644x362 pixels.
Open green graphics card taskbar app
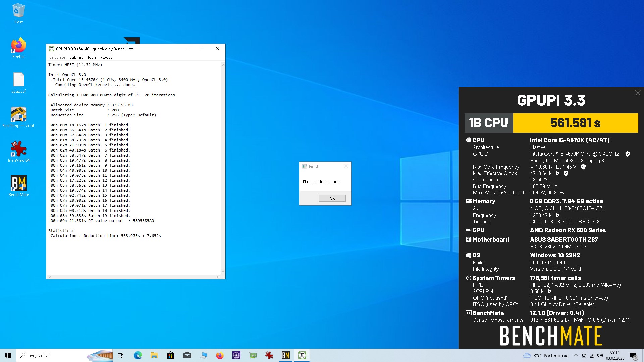(x=253, y=355)
